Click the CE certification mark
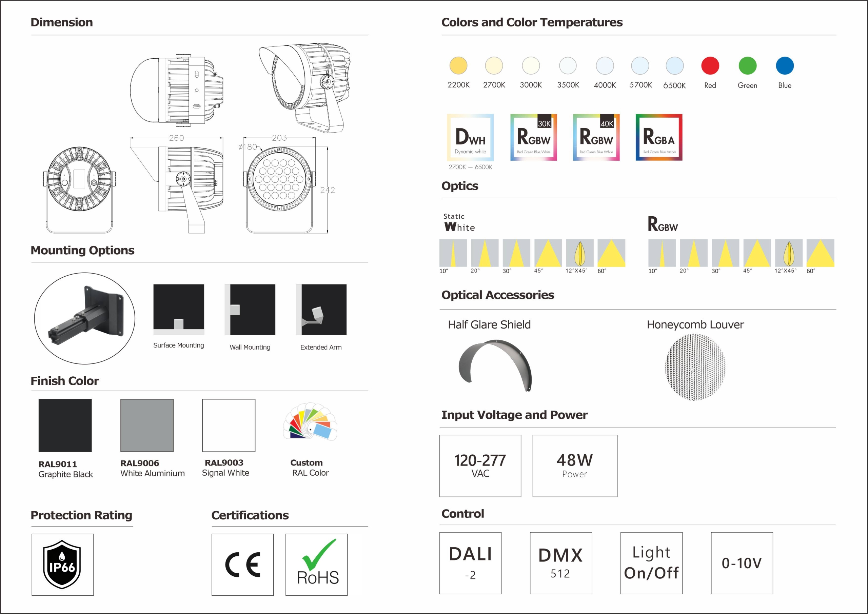Screen dimensions: 868x614 [x=242, y=565]
